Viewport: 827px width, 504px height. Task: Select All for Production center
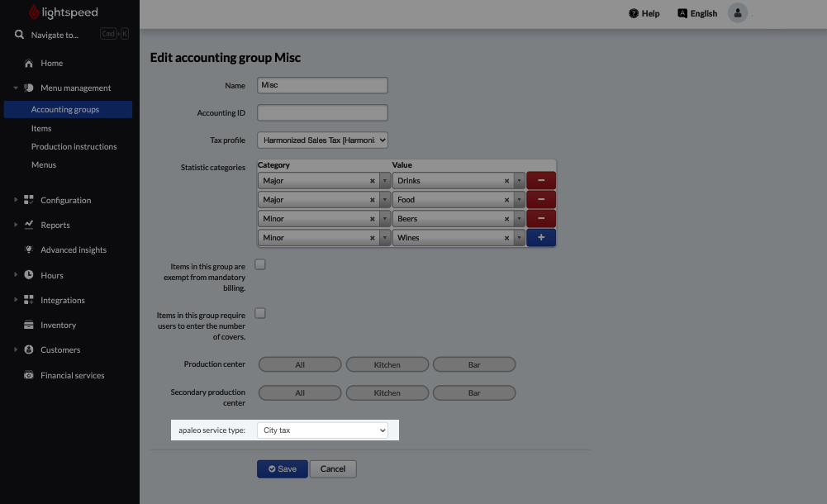point(300,364)
